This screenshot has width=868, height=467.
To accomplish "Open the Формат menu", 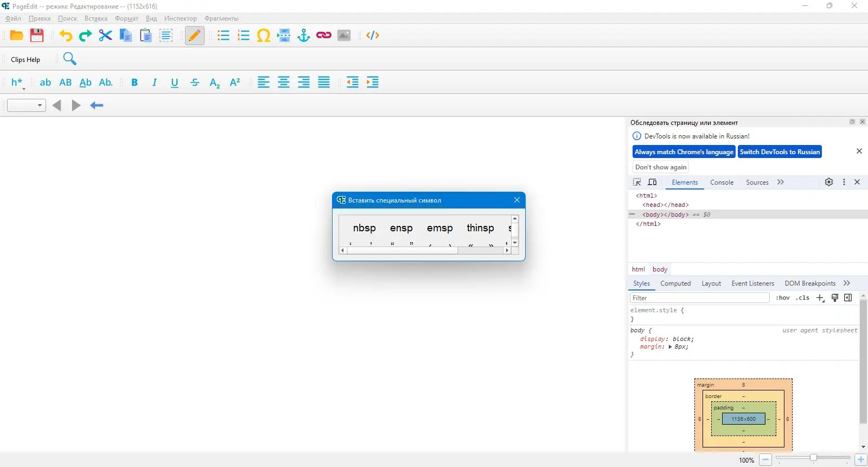I will tap(126, 18).
